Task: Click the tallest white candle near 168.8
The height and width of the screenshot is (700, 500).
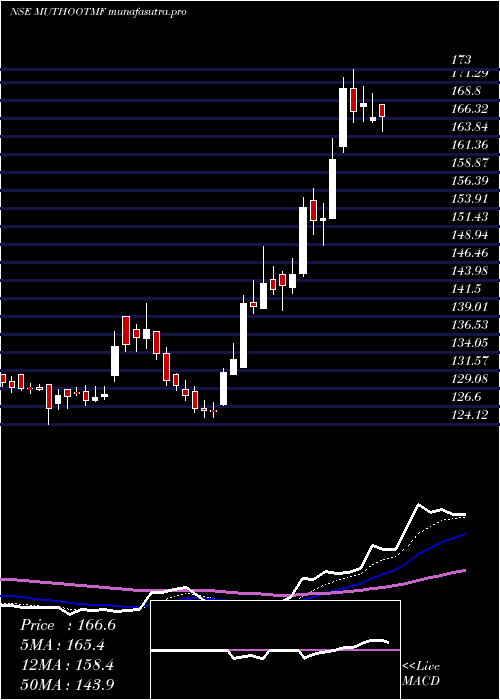Action: (x=343, y=117)
